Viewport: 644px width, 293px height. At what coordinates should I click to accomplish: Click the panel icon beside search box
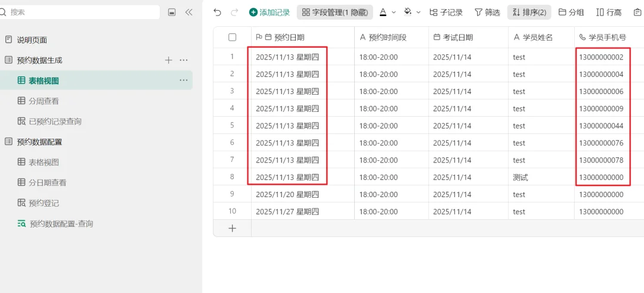pyautogui.click(x=172, y=13)
